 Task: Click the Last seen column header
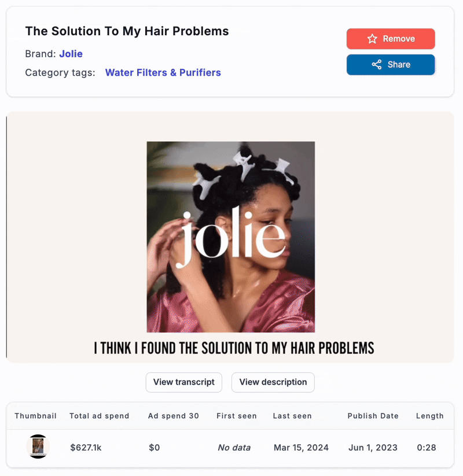292,416
